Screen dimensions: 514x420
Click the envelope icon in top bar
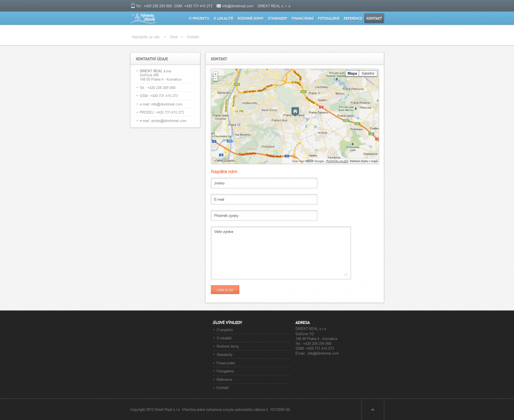click(x=219, y=6)
